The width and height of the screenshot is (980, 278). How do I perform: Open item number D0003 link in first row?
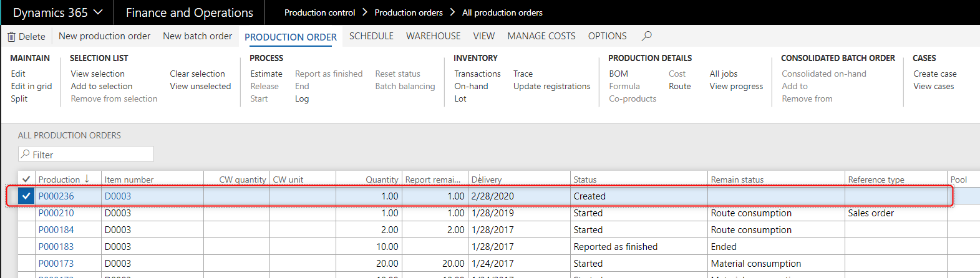coord(118,196)
